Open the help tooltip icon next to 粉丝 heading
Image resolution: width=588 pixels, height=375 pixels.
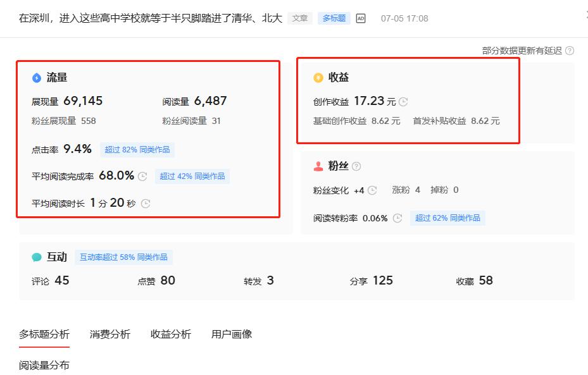(x=356, y=166)
